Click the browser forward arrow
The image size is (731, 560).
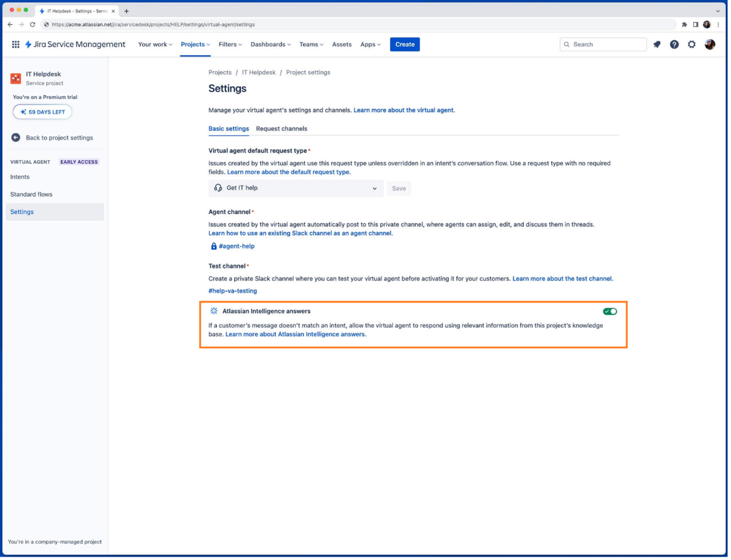coord(21,25)
